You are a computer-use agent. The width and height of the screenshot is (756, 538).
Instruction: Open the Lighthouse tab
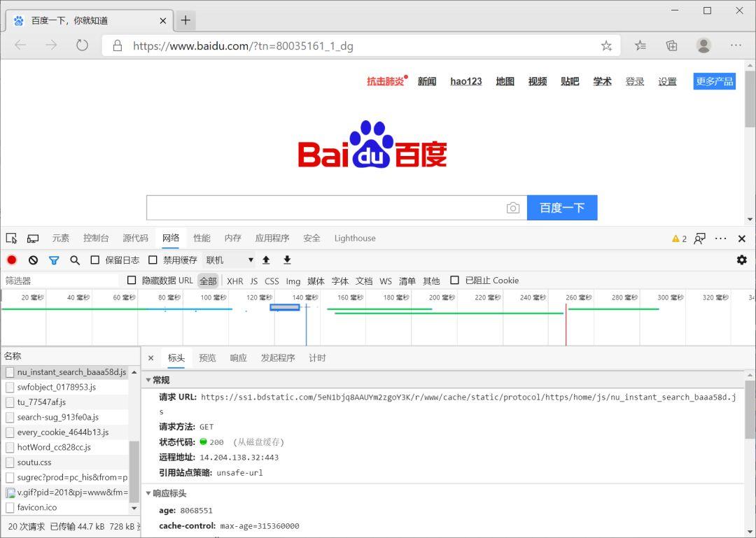coord(355,238)
